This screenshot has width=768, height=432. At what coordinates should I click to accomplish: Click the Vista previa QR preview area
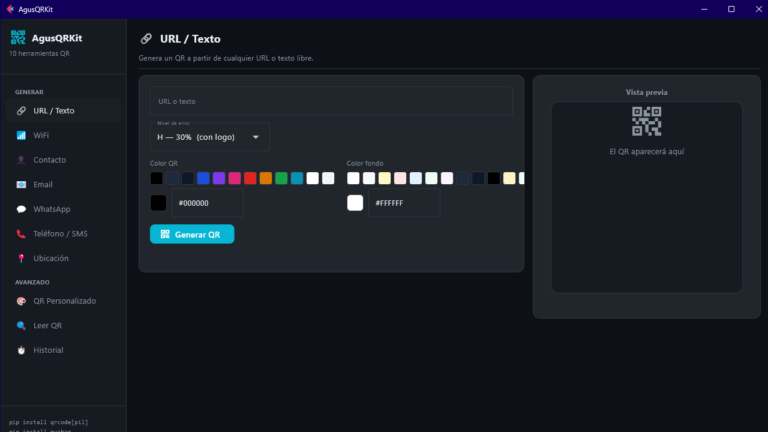pyautogui.click(x=647, y=197)
